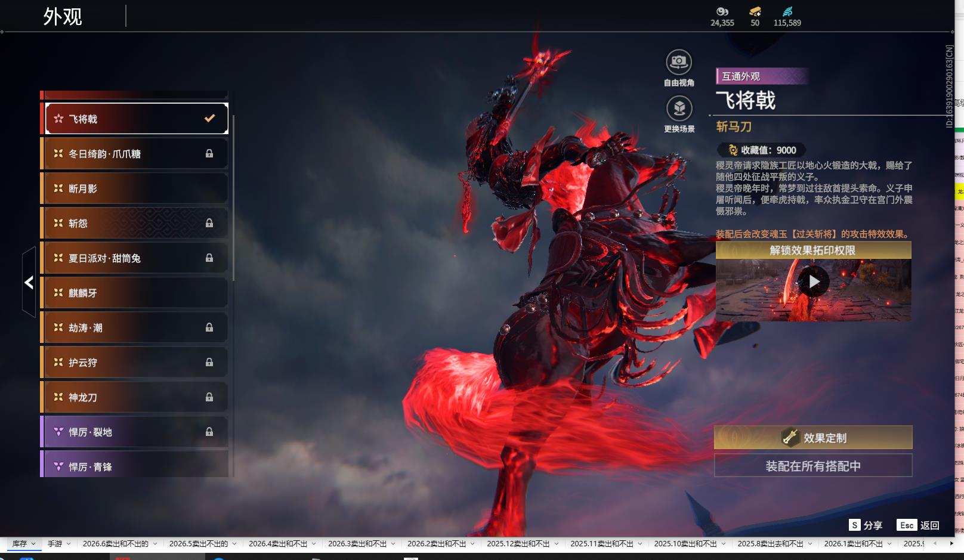
Task: Click the lock icon on 护云狩 row
Action: point(209,363)
